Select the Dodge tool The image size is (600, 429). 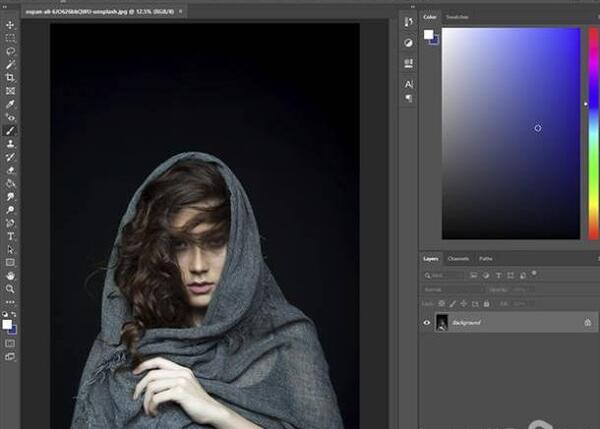[x=10, y=210]
